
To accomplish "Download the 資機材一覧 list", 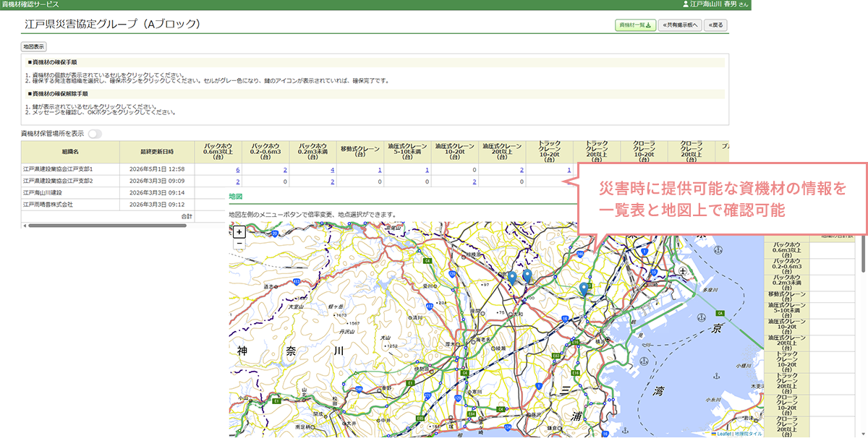I will click(x=636, y=25).
